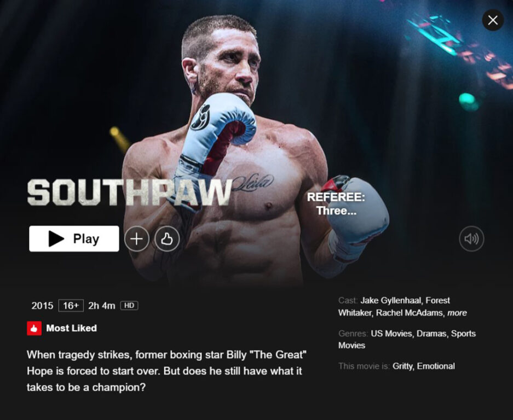Mute the trailer audio
The image size is (513, 420).
471,238
